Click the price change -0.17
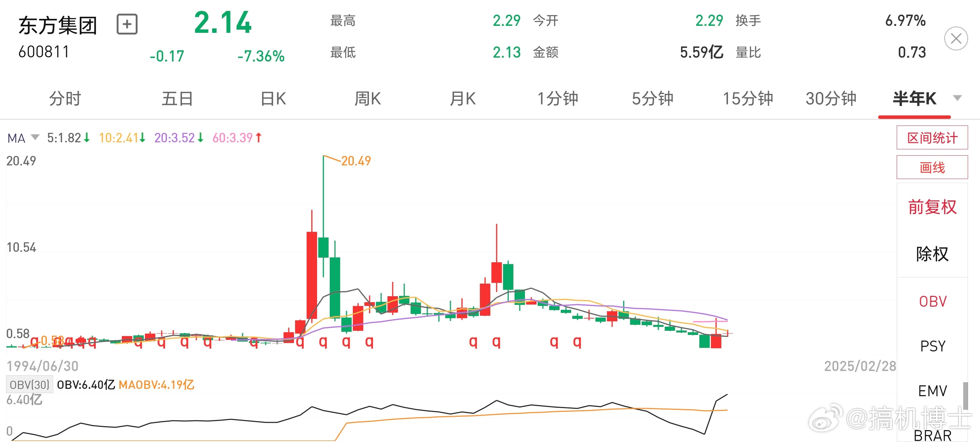 click(x=167, y=56)
